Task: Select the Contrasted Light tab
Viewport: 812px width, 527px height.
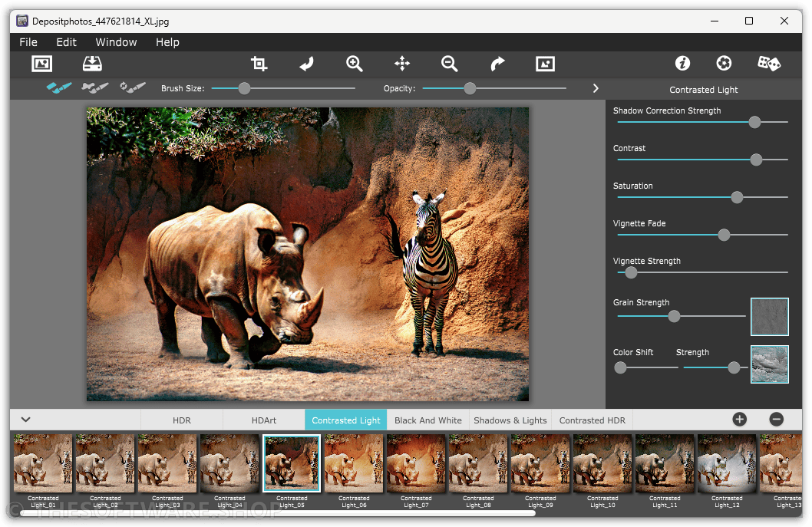Action: [x=346, y=420]
